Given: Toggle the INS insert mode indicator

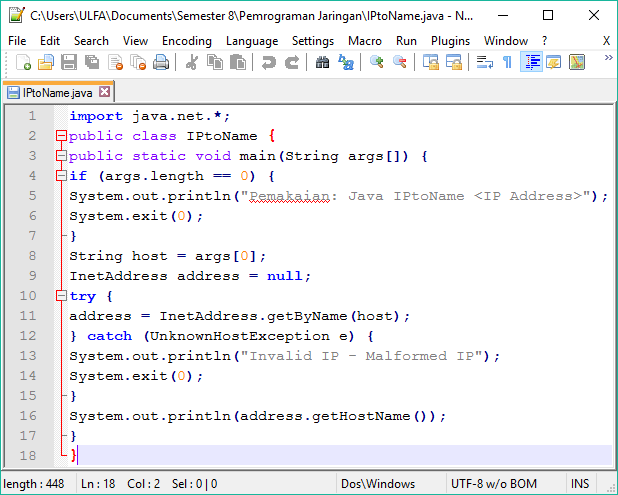Looking at the screenshot, I should coord(580,484).
